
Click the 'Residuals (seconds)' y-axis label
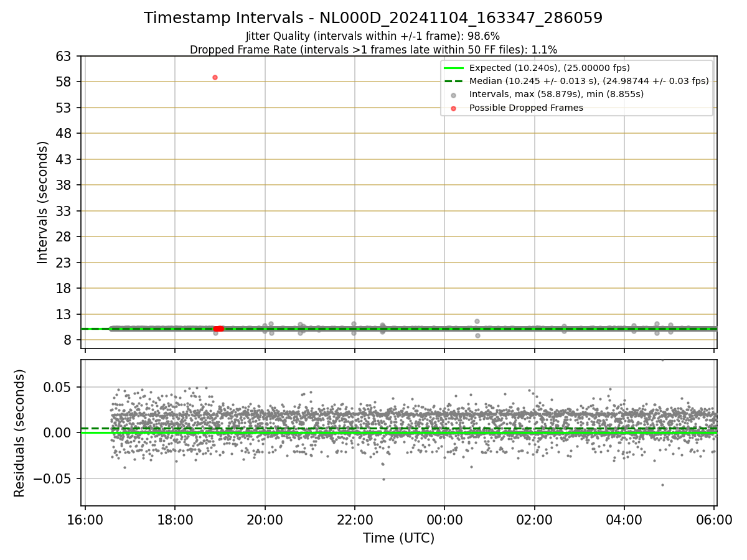point(20,433)
